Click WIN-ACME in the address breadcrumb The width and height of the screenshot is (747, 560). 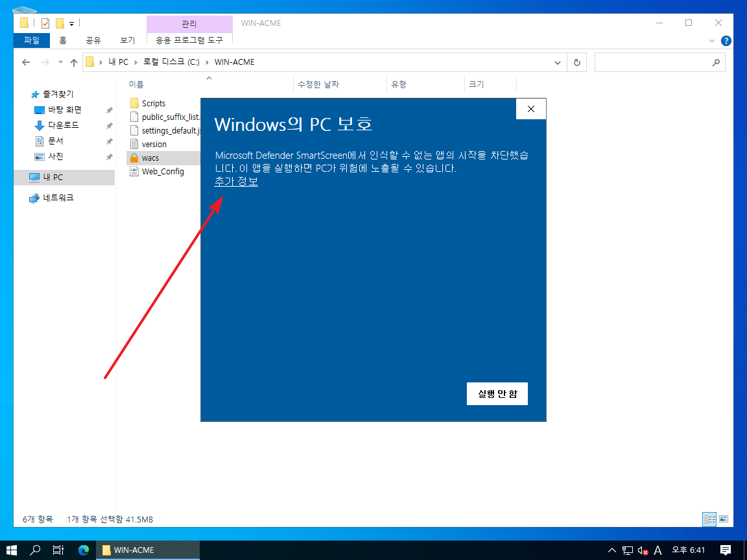tap(234, 62)
